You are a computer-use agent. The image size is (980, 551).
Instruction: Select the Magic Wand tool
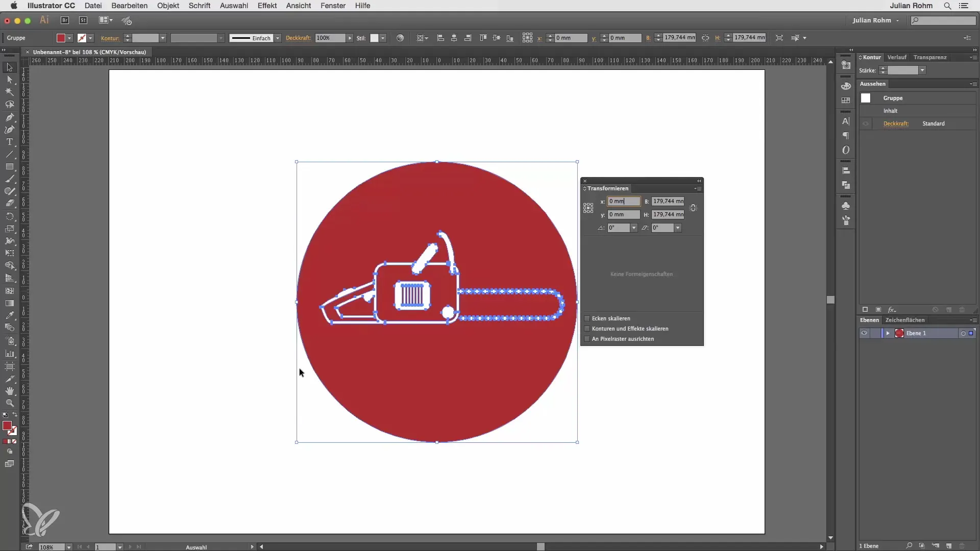tap(9, 92)
